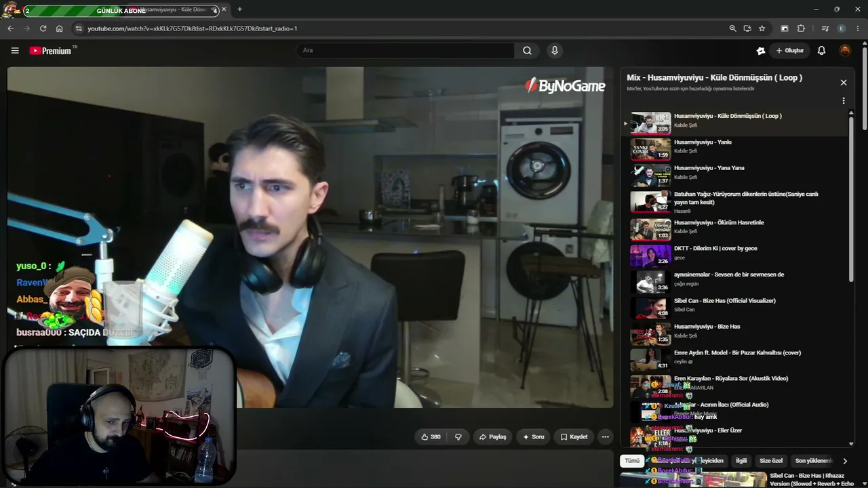This screenshot has height=488, width=868.
Task: Click the search magnifier button
Action: [527, 50]
